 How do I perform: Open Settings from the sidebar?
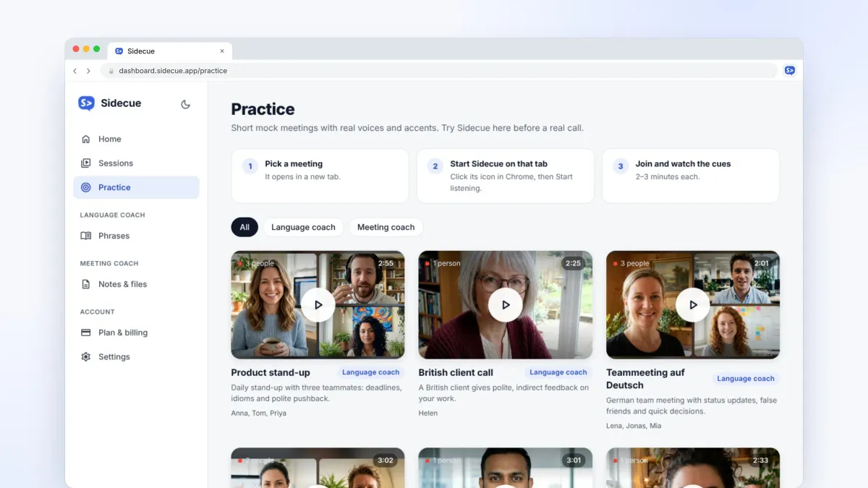coord(136,356)
